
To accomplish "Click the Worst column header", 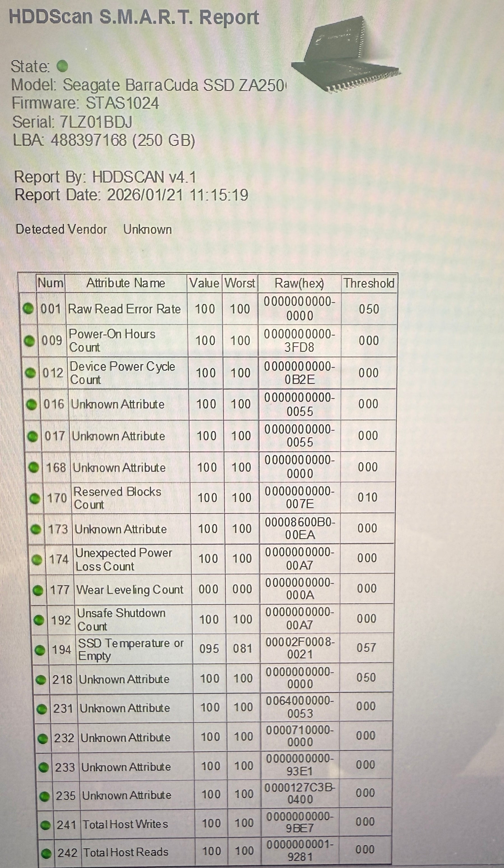I will [240, 283].
